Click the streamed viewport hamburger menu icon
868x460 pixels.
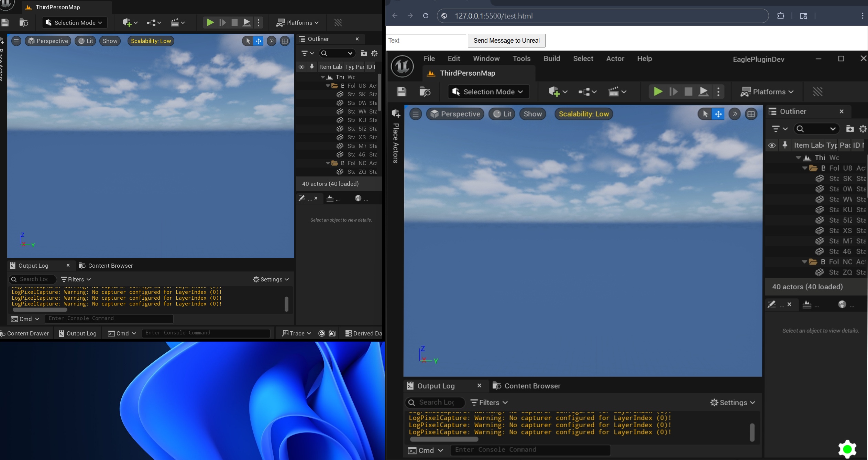click(x=416, y=114)
